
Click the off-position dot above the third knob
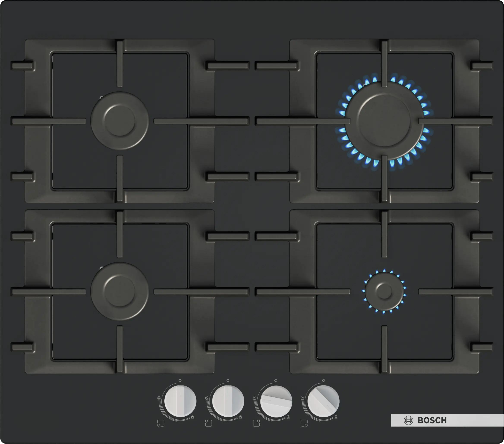click(276, 381)
